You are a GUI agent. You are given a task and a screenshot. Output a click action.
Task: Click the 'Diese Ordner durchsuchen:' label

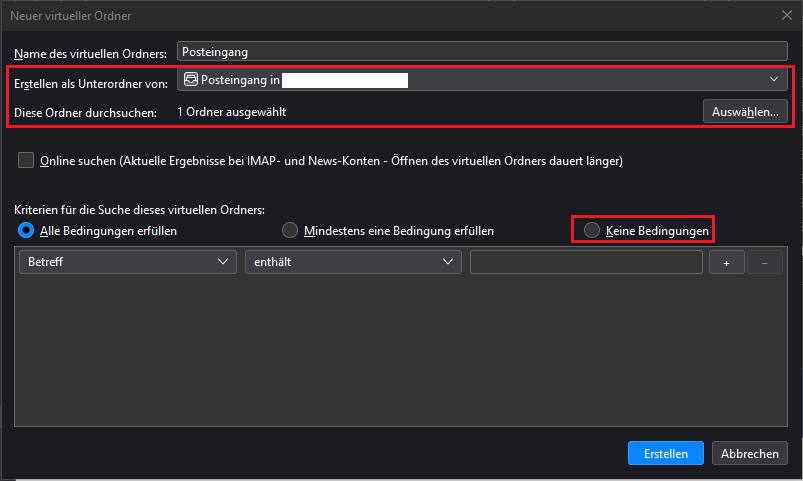86,113
